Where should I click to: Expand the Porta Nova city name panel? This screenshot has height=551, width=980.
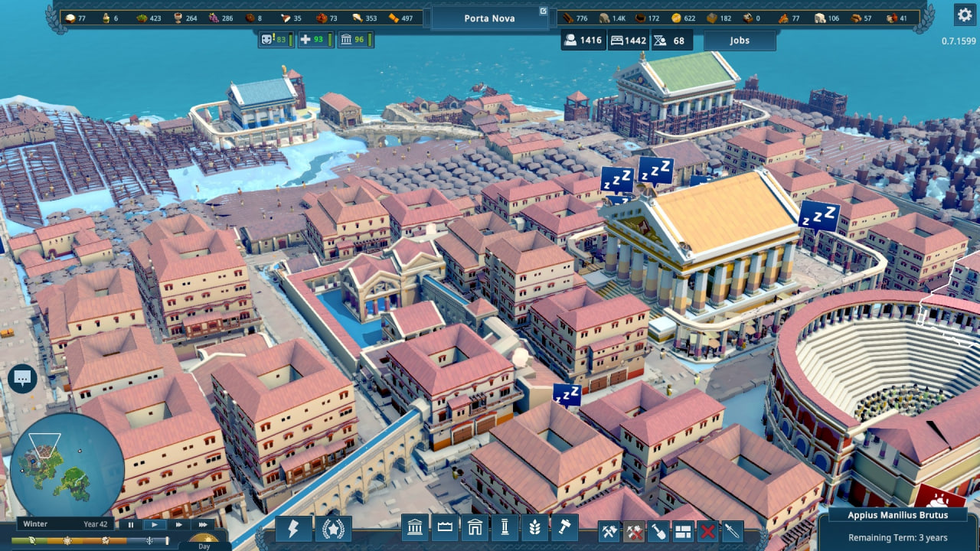pyautogui.click(x=490, y=18)
